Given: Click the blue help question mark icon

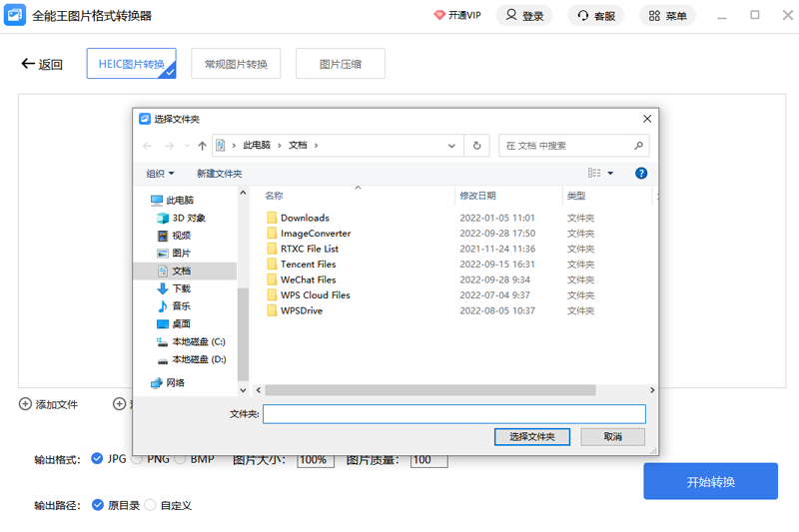Looking at the screenshot, I should [x=641, y=173].
